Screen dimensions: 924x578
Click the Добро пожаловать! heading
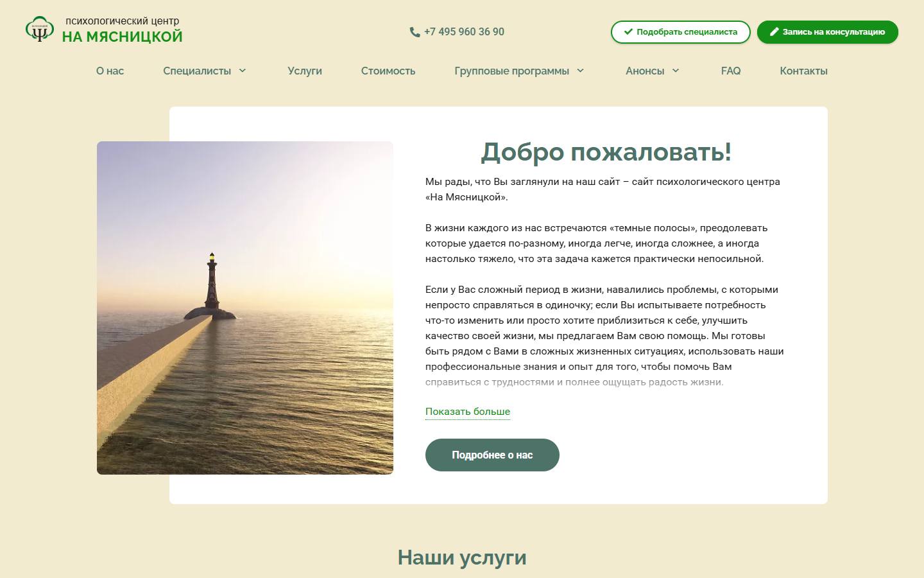606,152
